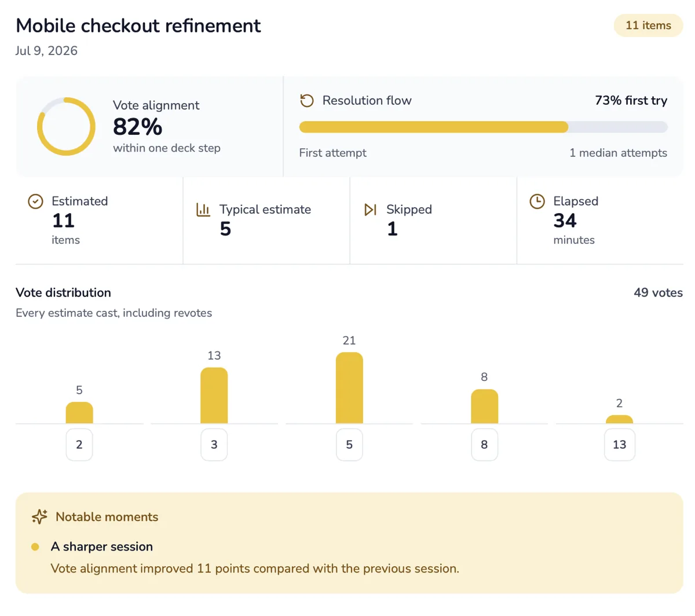
Task: Select the card value 2 chip
Action: pos(79,445)
